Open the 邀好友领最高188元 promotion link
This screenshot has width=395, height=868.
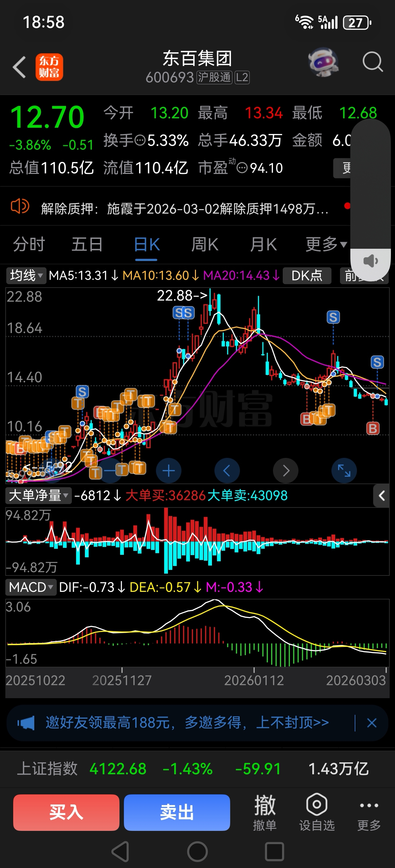pos(187,723)
